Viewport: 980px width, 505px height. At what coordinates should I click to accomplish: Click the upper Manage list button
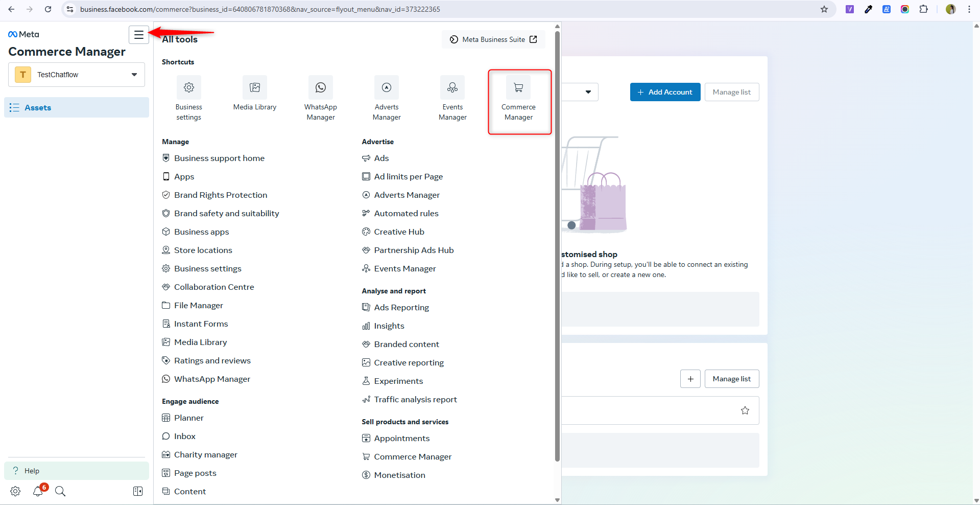pyautogui.click(x=732, y=92)
